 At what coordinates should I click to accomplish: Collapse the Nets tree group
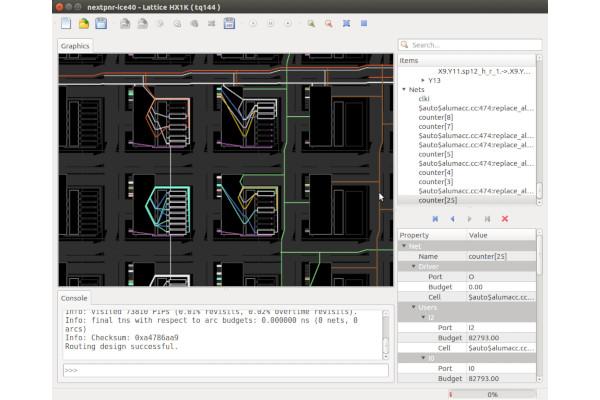(404, 90)
